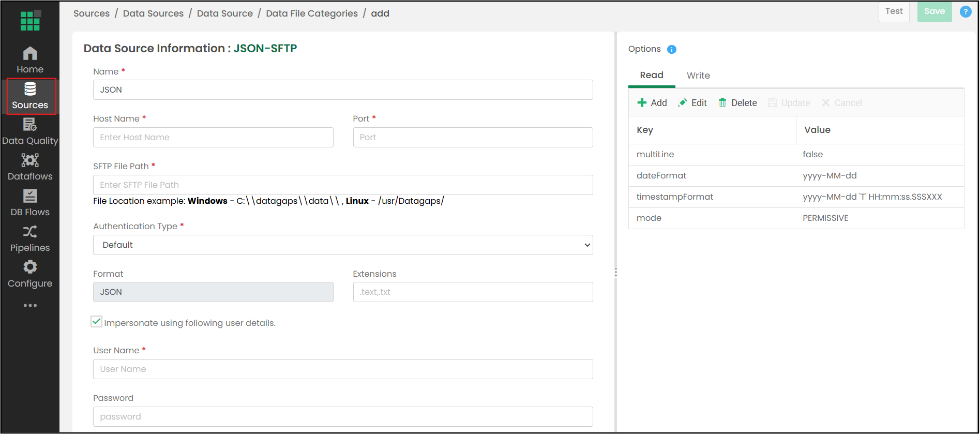Open Data Quality section
The height and width of the screenshot is (434, 980).
point(30,131)
